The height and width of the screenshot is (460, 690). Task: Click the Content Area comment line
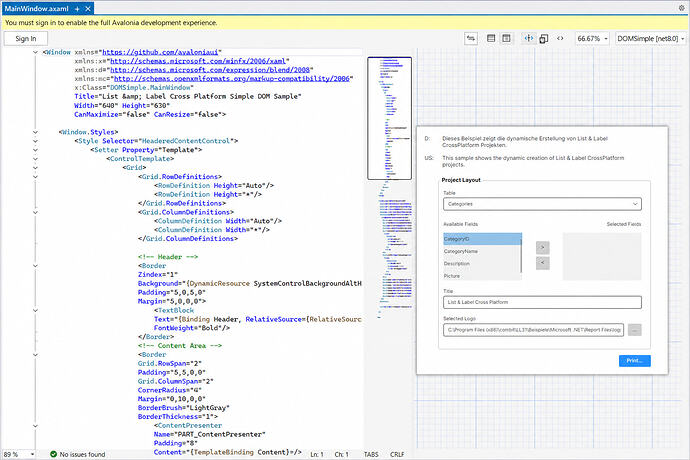click(x=180, y=346)
